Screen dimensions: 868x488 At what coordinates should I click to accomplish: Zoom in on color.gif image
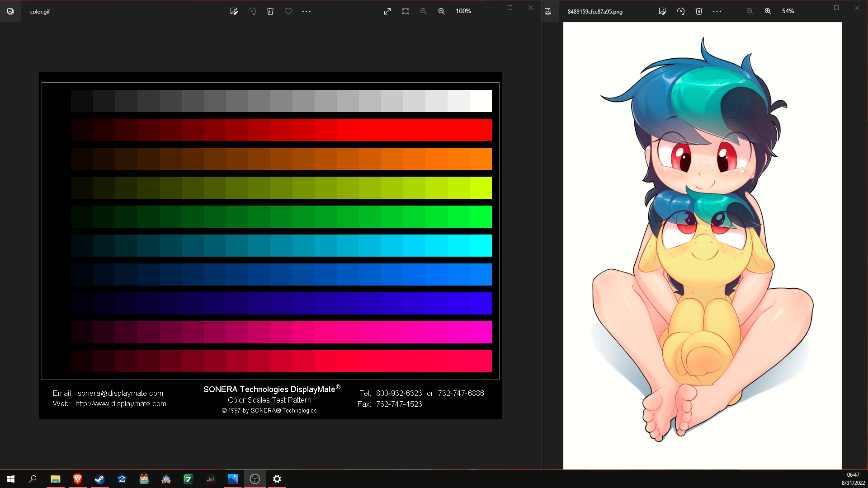pos(442,11)
